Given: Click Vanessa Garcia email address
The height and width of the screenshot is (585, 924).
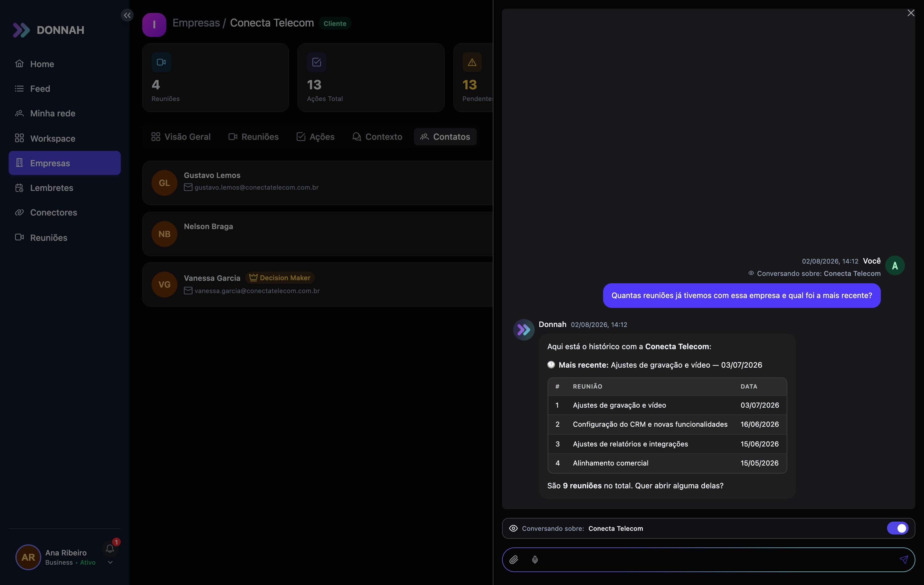Looking at the screenshot, I should coord(257,291).
